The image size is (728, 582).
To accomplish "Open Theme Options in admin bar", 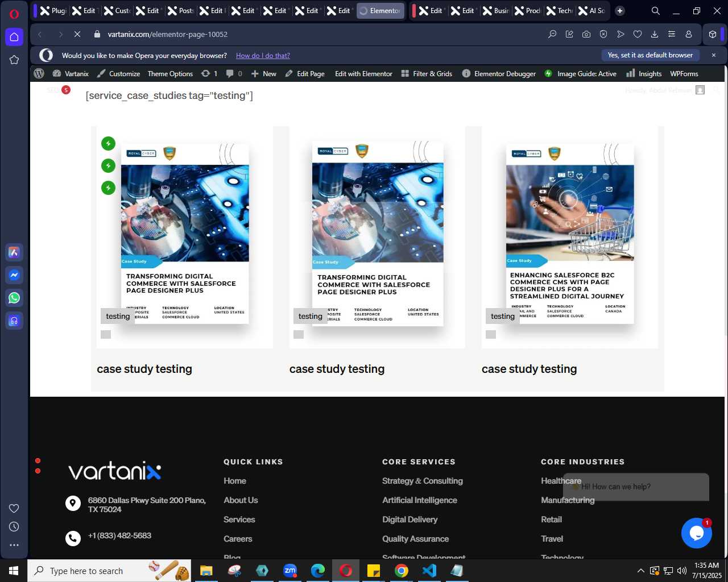I will [x=170, y=73].
